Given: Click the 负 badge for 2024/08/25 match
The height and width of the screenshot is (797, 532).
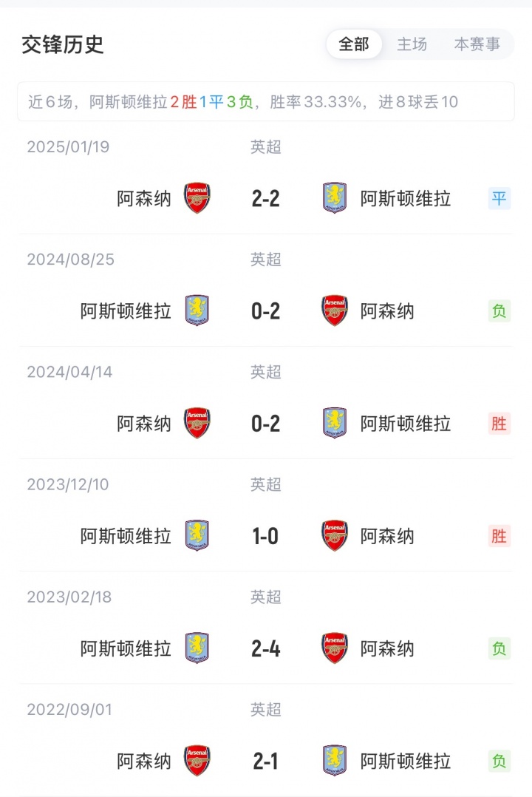Looking at the screenshot, I should 499,311.
